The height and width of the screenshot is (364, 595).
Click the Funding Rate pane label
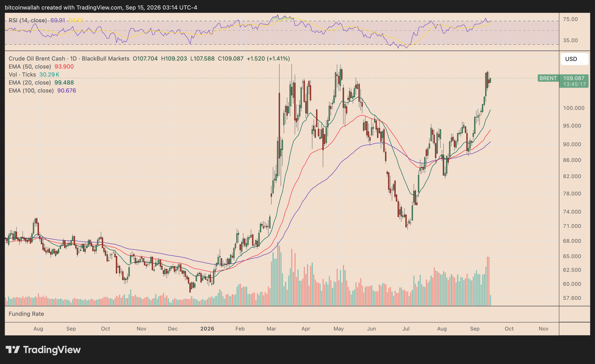(26, 314)
